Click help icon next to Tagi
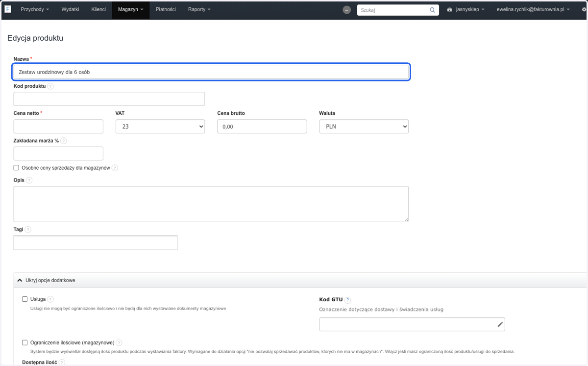Image resolution: width=588 pixels, height=366 pixels. 28,229
